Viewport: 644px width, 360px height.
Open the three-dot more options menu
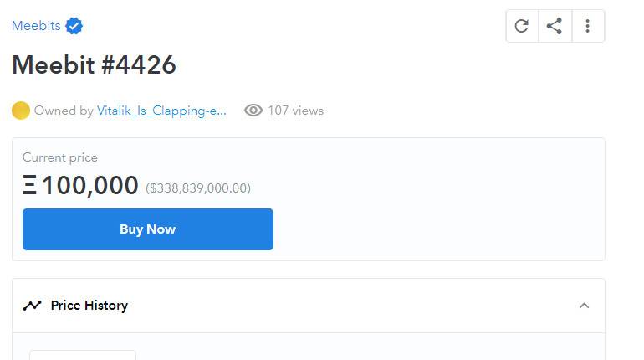click(587, 26)
